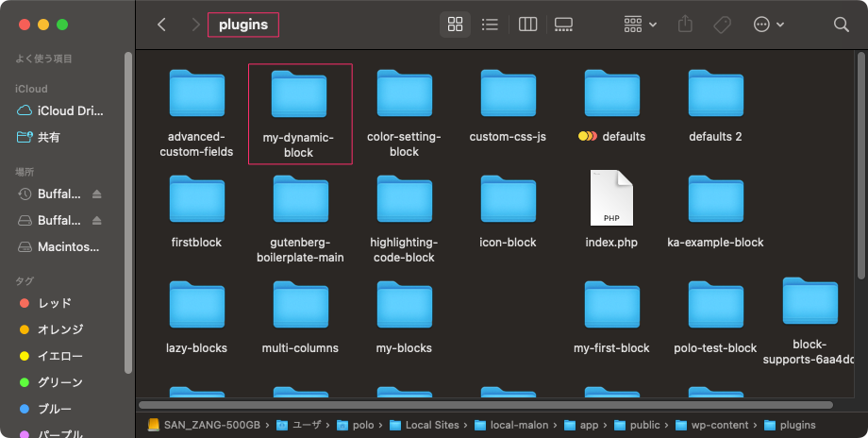Go back with the left chevron
The width and height of the screenshot is (868, 438).
[161, 25]
